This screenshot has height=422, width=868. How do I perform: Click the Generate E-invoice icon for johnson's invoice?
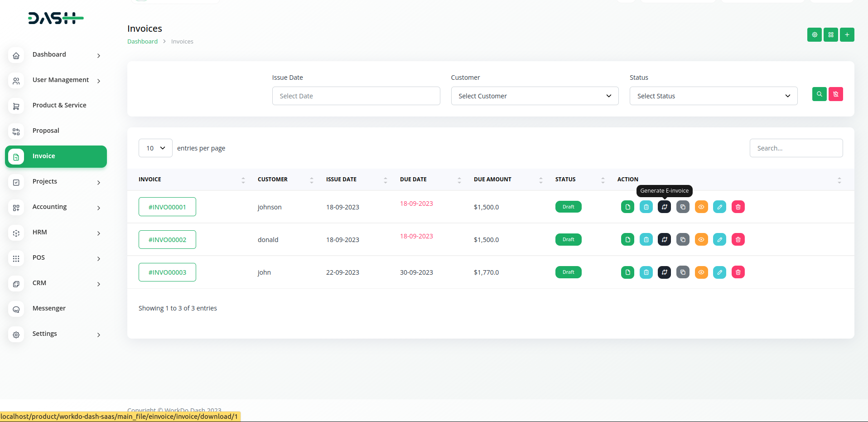point(664,207)
